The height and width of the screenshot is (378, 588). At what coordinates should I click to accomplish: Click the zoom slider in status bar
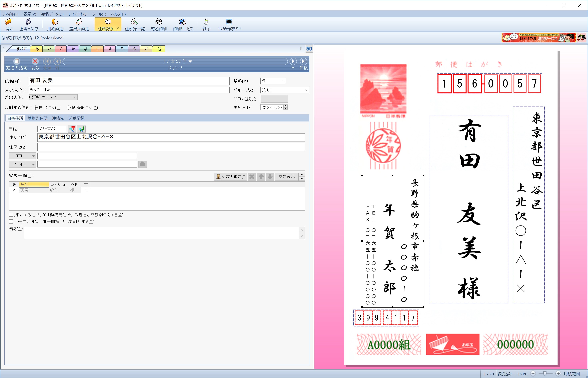coord(545,374)
